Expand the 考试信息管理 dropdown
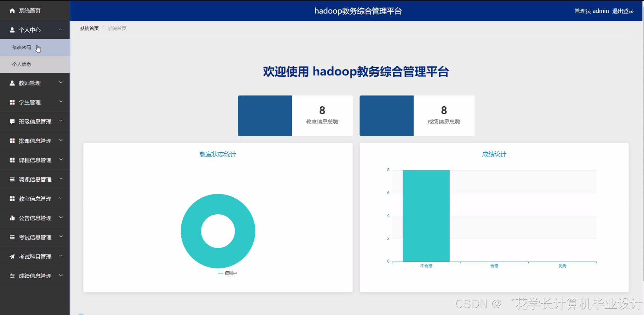644x315 pixels. click(61, 237)
